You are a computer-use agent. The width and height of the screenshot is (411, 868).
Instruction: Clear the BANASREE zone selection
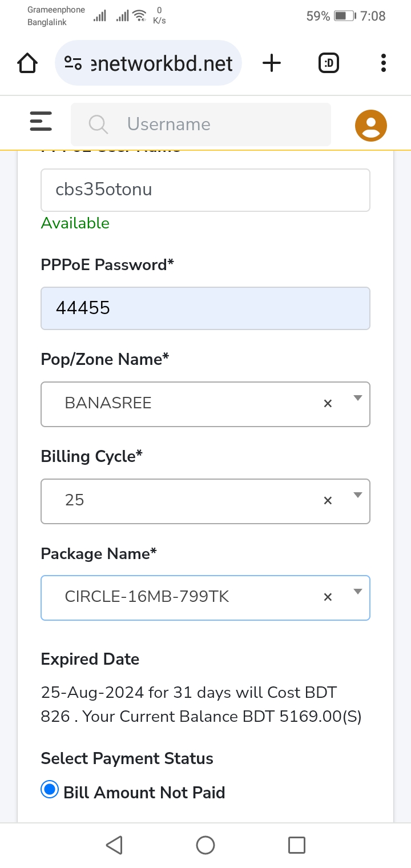click(328, 404)
